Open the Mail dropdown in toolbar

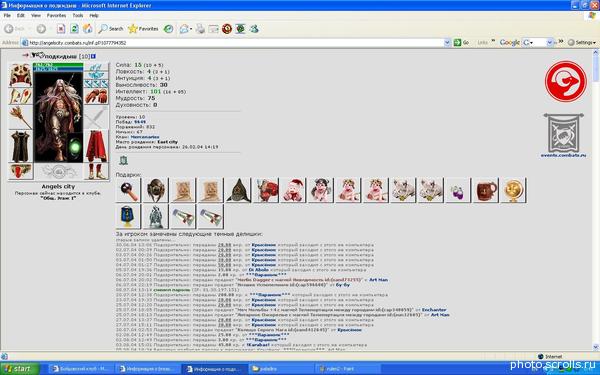pos(186,29)
